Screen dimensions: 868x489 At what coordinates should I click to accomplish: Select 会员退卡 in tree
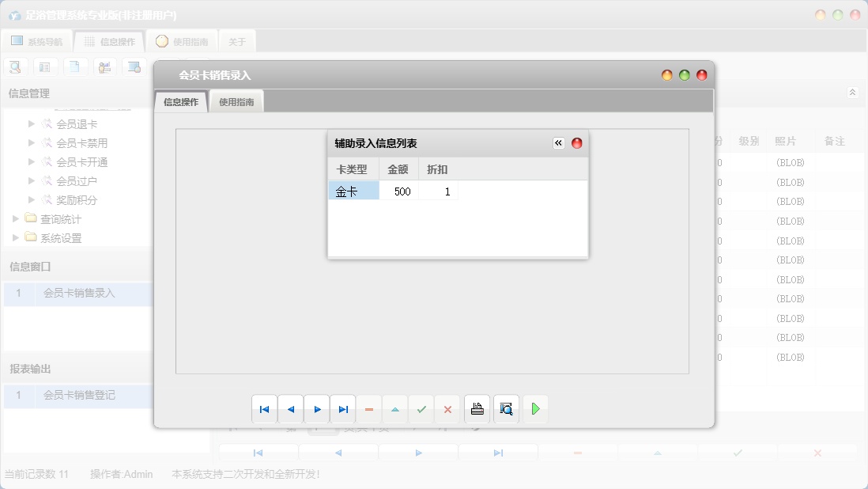coord(77,124)
